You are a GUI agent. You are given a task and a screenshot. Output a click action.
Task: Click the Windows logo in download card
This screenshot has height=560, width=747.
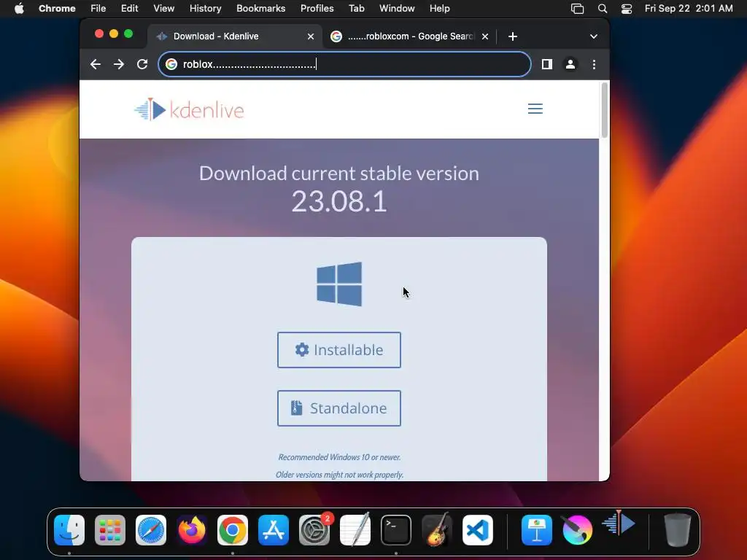pos(339,284)
